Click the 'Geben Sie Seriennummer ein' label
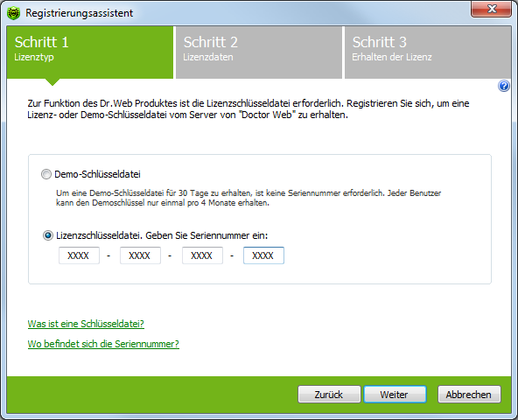Screen dimensions: 518x420 click(206, 235)
